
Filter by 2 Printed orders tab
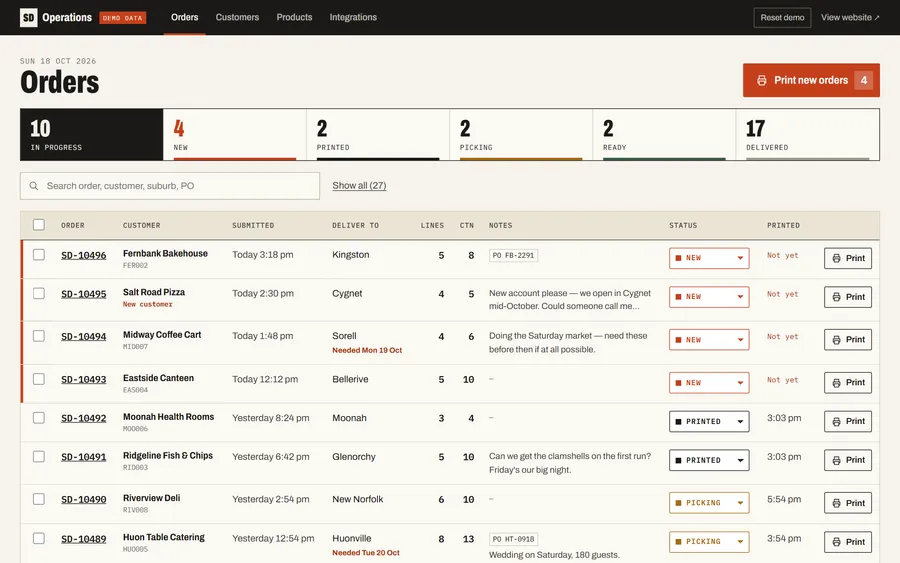pyautogui.click(x=378, y=135)
